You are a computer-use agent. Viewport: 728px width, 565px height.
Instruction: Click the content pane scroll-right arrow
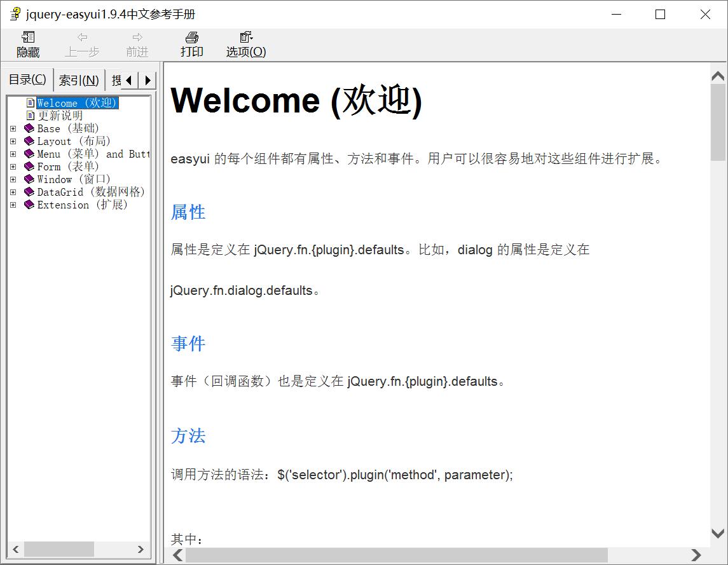point(696,555)
